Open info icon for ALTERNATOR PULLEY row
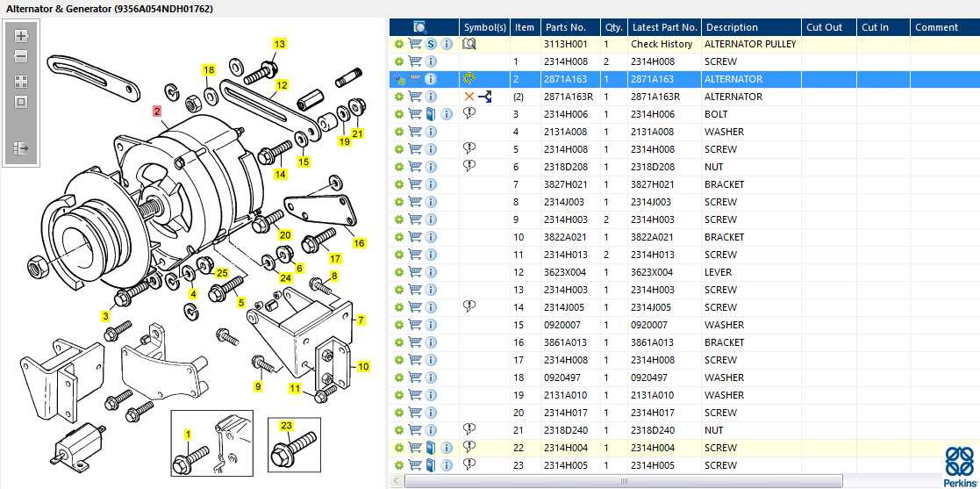The image size is (980, 489). click(x=447, y=45)
